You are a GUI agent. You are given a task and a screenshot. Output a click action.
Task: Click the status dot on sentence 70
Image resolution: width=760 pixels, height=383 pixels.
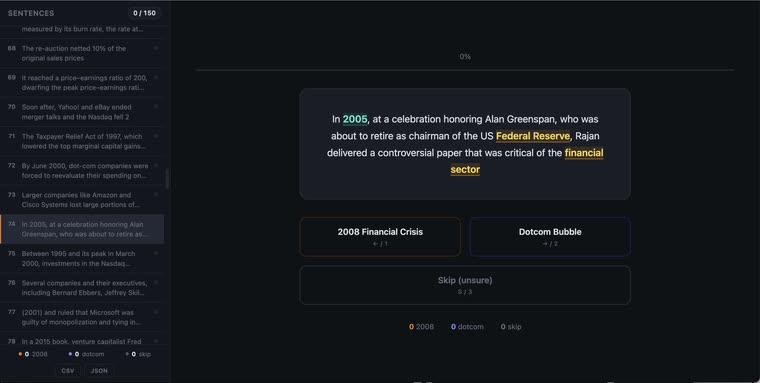[x=156, y=107]
